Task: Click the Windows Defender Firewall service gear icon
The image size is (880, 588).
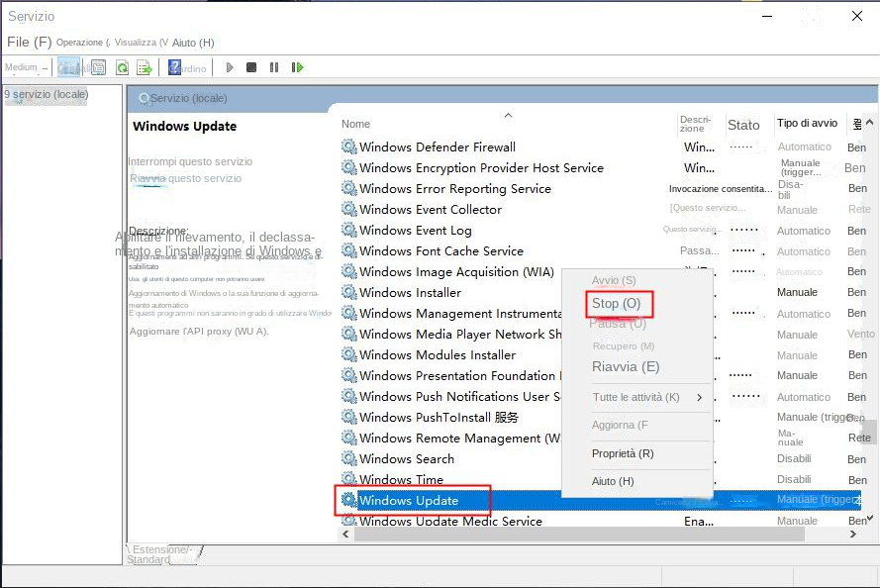Action: tap(348, 147)
